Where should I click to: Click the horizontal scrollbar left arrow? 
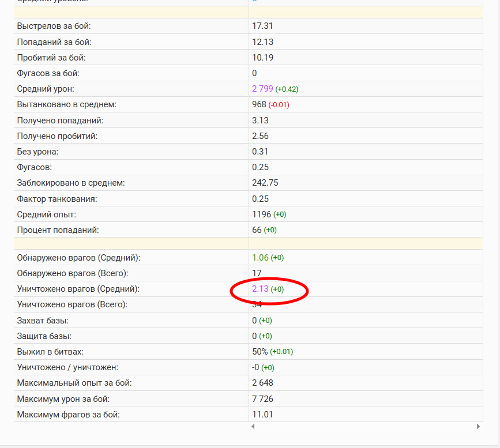(252, 427)
